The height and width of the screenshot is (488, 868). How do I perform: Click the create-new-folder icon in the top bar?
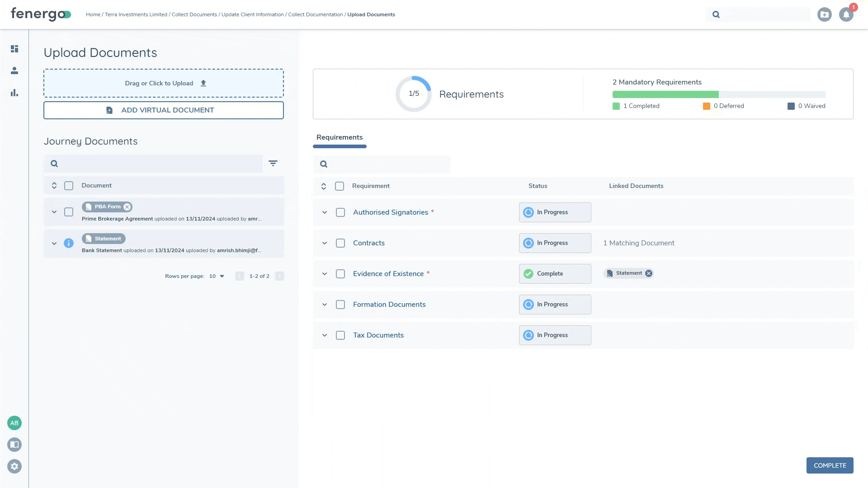tap(825, 14)
